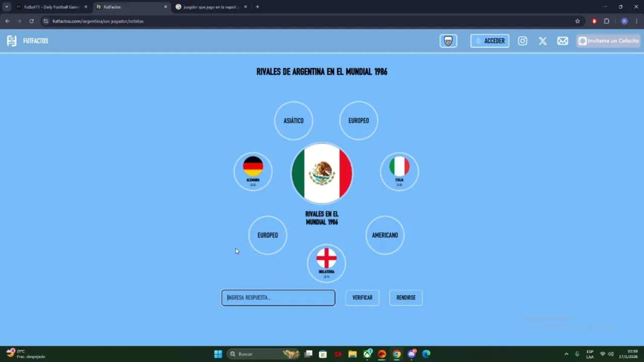Image resolution: width=644 pixels, height=362 pixels.
Task: Click the FutFactos logo icon
Action: (12, 41)
